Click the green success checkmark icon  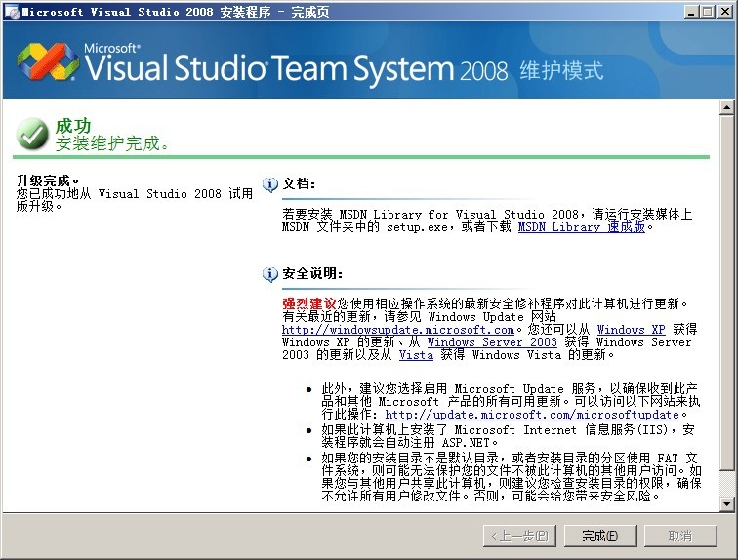pyautogui.click(x=33, y=134)
